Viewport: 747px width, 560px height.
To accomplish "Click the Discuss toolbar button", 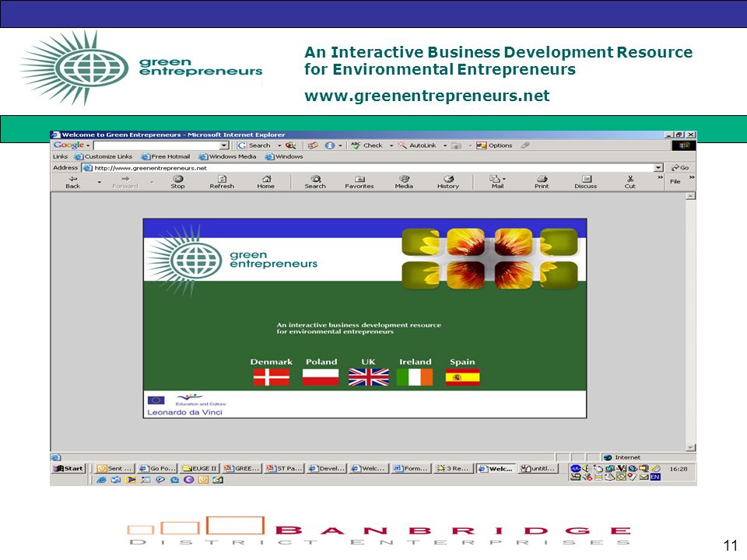I will (586, 182).
